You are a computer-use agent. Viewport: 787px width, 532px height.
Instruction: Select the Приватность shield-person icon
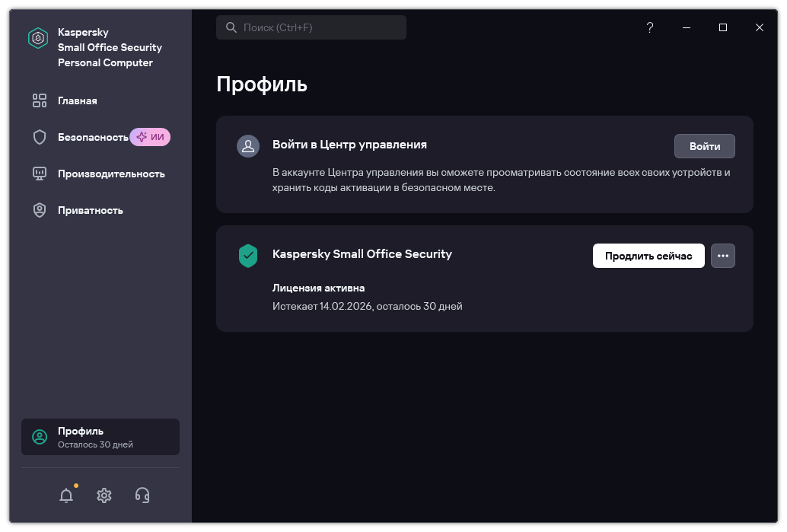click(x=39, y=210)
